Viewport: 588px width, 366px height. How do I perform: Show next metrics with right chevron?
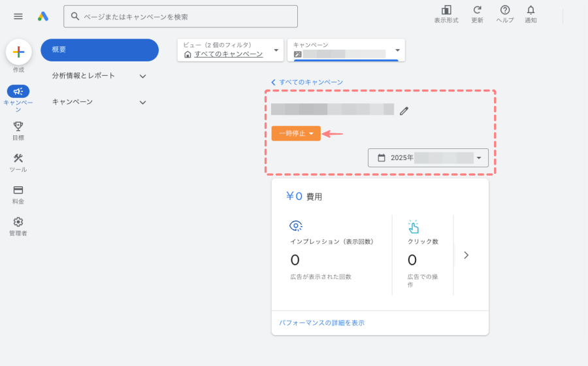[x=466, y=256]
